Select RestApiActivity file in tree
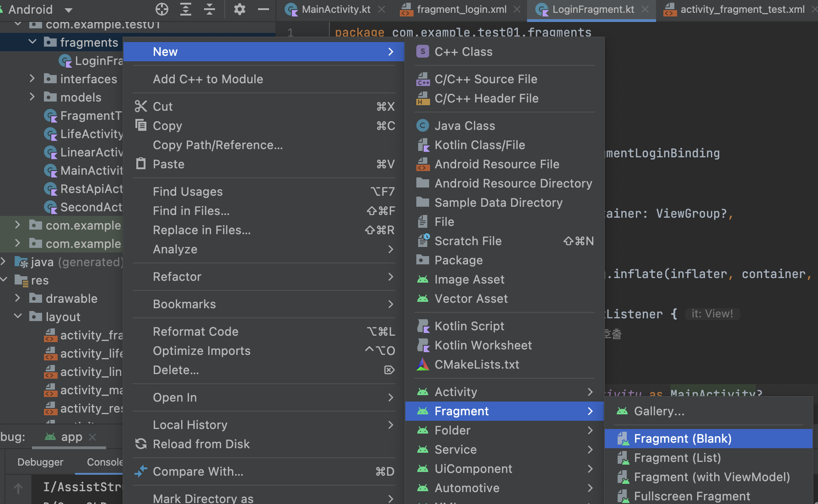818x504 pixels. coord(84,189)
